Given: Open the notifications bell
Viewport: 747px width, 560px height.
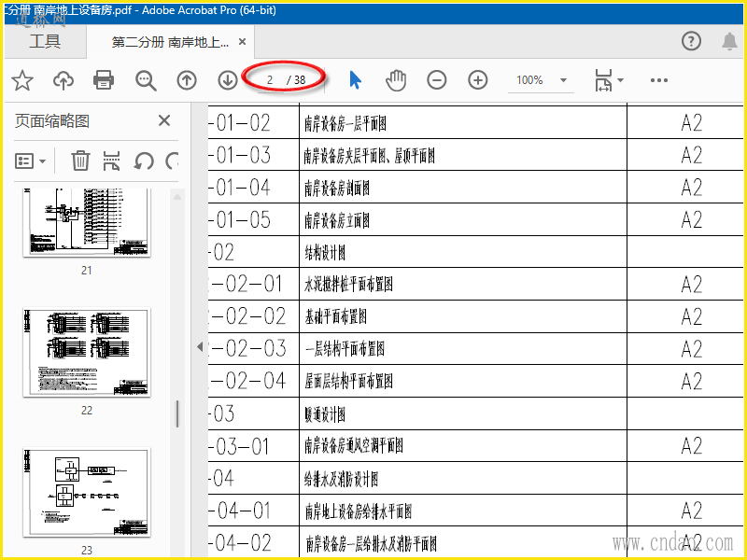Looking at the screenshot, I should [729, 41].
